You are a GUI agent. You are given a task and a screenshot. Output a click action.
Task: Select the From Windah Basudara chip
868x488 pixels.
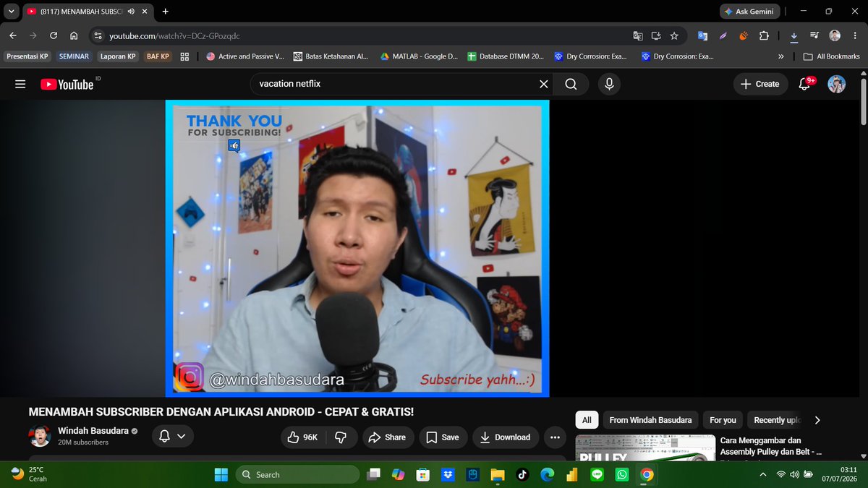(650, 420)
